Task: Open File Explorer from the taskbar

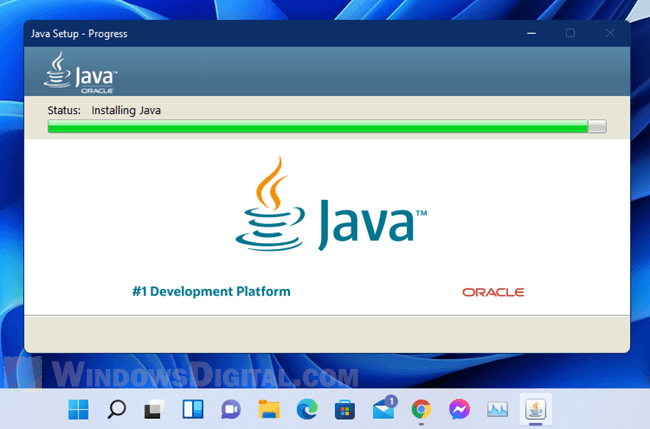Action: click(269, 410)
